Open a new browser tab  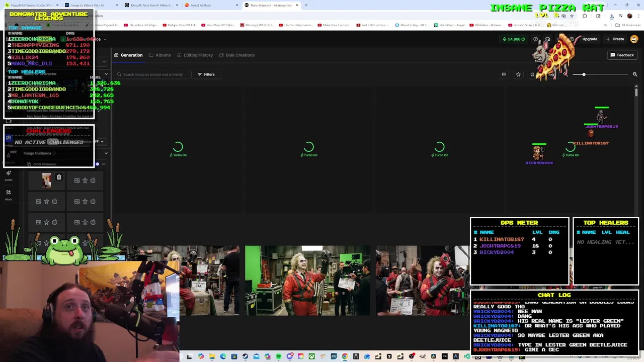pyautogui.click(x=306, y=5)
